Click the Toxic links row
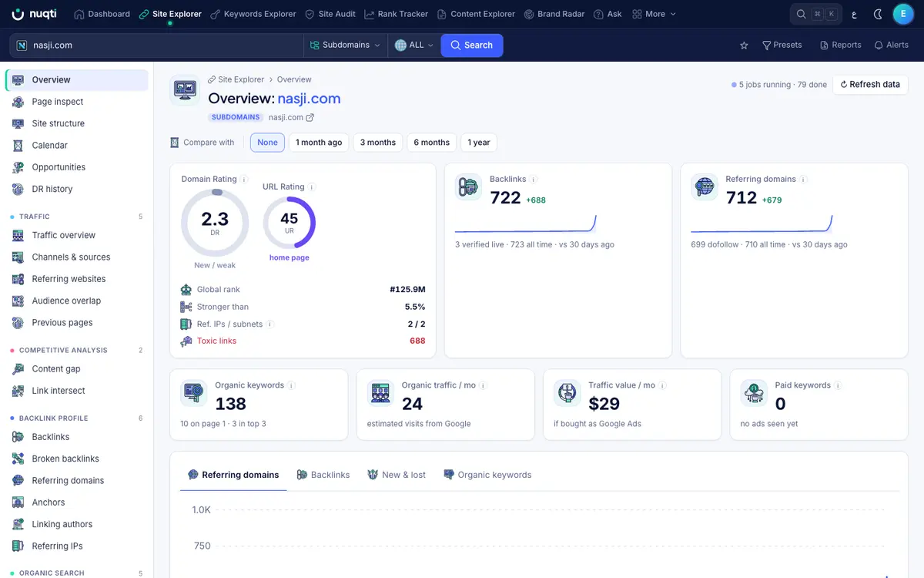The width and height of the screenshot is (924, 578). click(x=303, y=341)
